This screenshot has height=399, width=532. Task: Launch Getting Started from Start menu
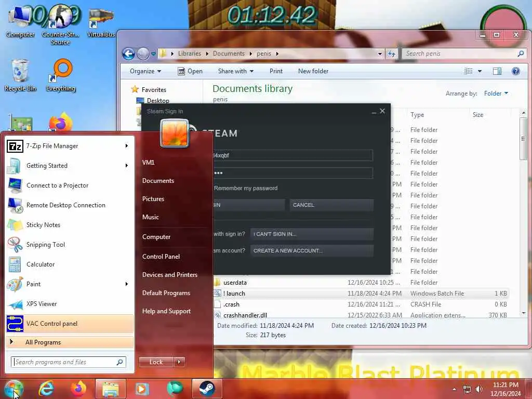(x=70, y=166)
